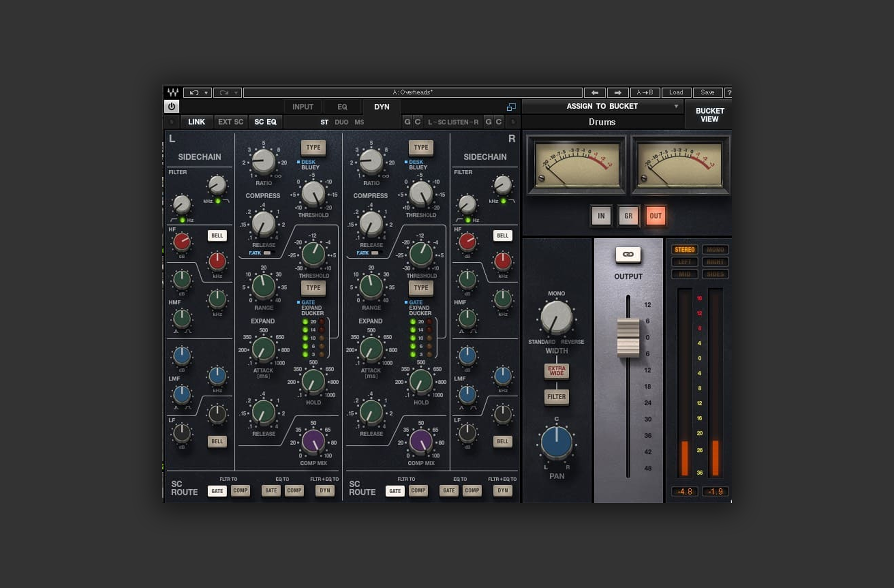Select RIGHT meter mode

(x=715, y=262)
